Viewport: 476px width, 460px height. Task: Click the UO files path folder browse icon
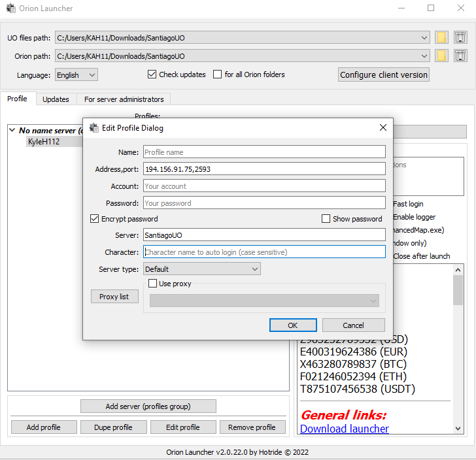tap(442, 38)
